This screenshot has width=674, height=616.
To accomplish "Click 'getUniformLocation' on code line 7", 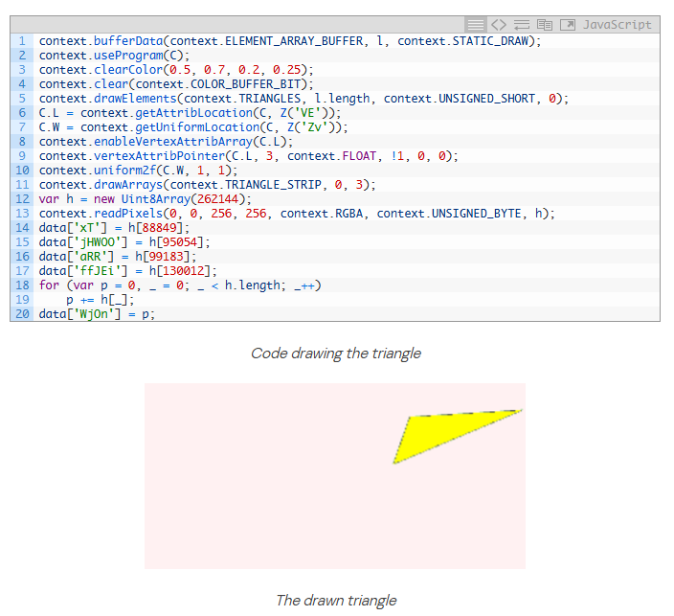I will coord(197,127).
